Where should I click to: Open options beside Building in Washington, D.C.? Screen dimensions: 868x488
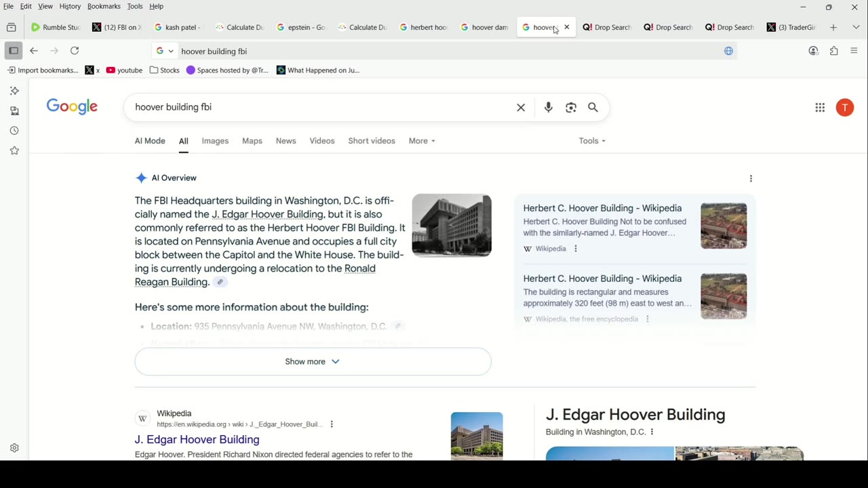[652, 432]
